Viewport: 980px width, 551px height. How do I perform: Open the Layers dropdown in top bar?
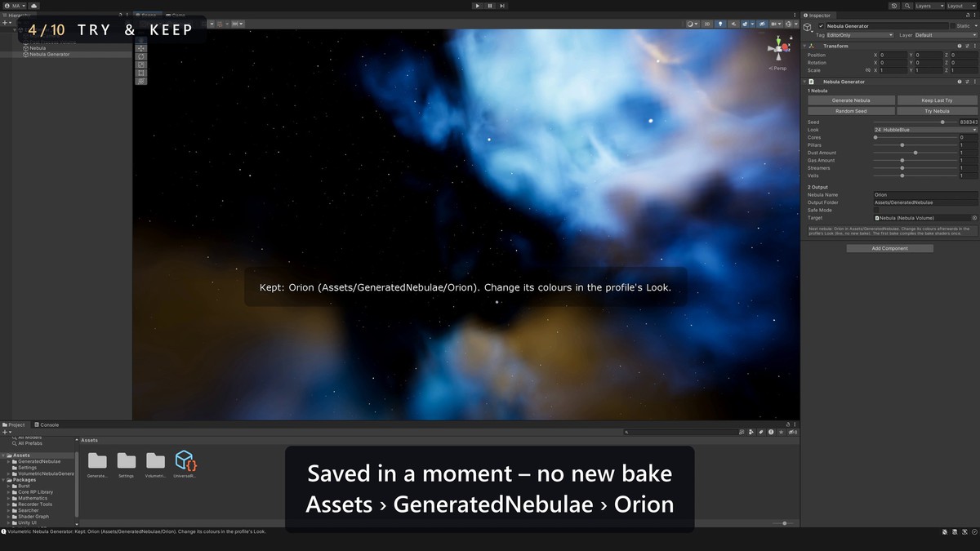(x=929, y=6)
